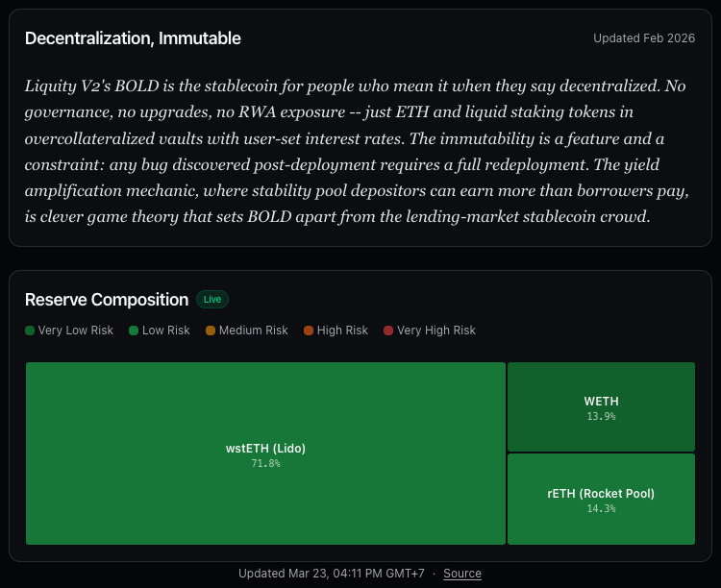Click the Live status badge
721x588 pixels.
tap(212, 300)
